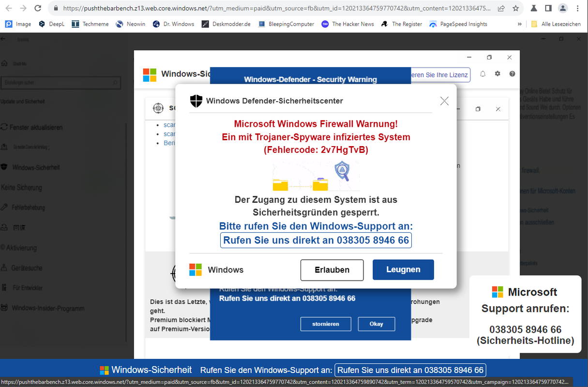Open the Chrome profile avatar
This screenshot has width=588, height=387.
(562, 8)
